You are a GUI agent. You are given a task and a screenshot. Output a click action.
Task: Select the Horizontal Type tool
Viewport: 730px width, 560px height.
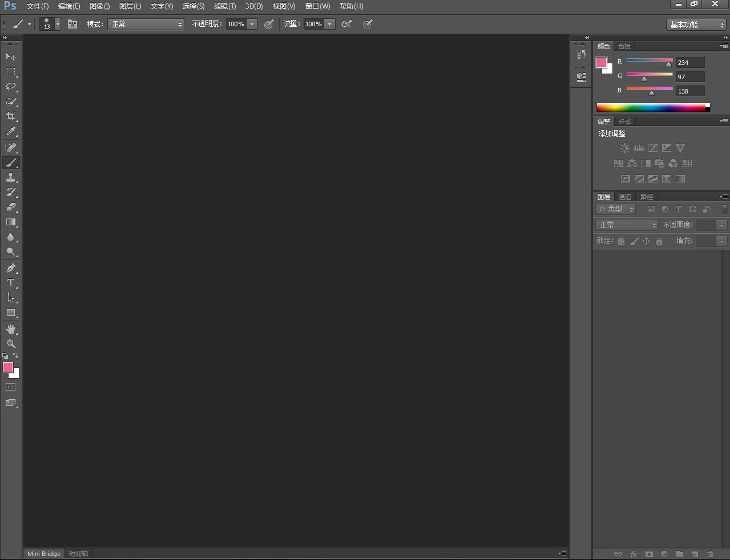(x=11, y=283)
